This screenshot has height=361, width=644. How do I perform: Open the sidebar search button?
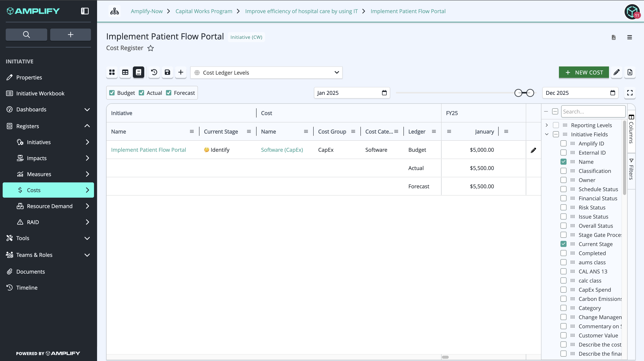point(26,34)
